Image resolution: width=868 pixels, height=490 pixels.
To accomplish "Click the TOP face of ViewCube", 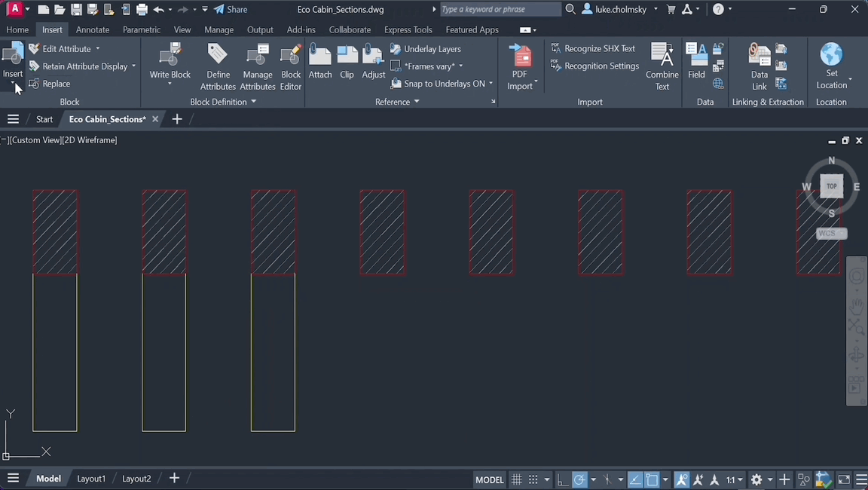I will point(832,186).
